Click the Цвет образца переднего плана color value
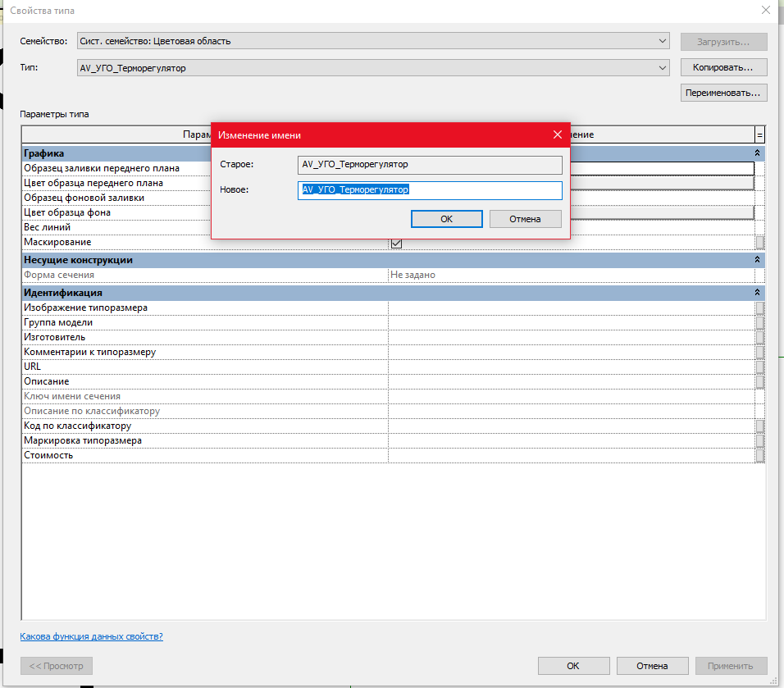Viewport: 784px width, 688px height. point(662,183)
